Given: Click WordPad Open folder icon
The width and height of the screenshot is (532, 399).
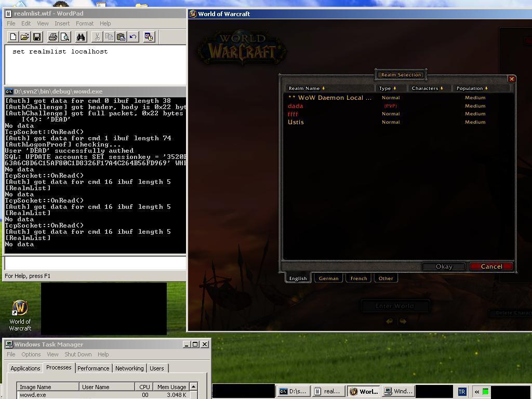Looking at the screenshot, I should 25,37.
